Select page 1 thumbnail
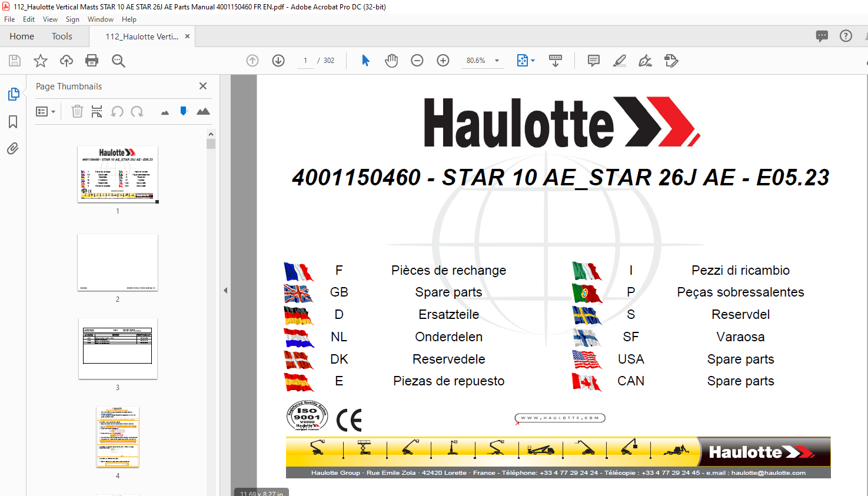This screenshot has width=868, height=496. (118, 174)
